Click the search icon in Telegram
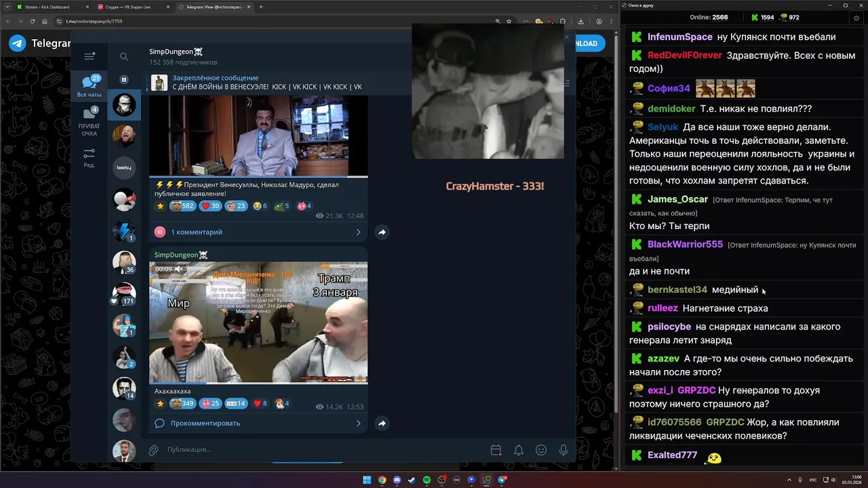Screen dimensions: 868x488 [x=124, y=57]
